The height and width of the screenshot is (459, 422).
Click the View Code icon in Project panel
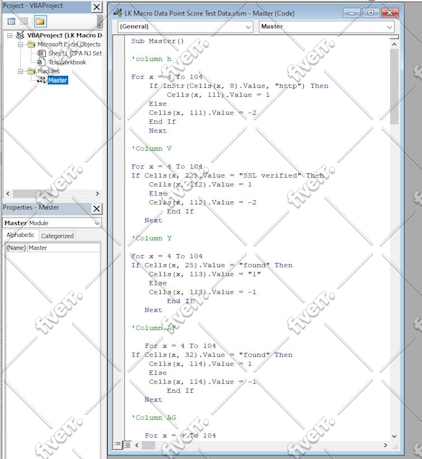(x=11, y=21)
